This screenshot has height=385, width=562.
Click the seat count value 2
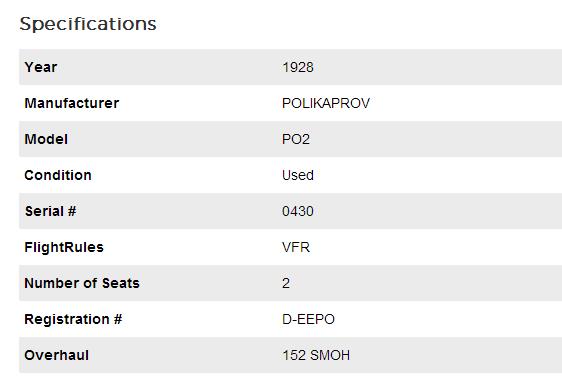286,283
